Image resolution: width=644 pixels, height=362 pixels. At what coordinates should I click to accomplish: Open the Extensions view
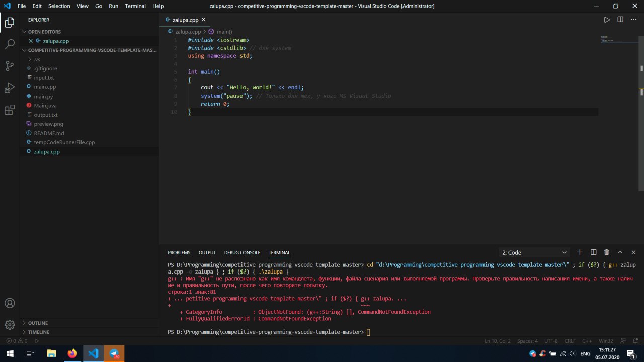coord(10,110)
